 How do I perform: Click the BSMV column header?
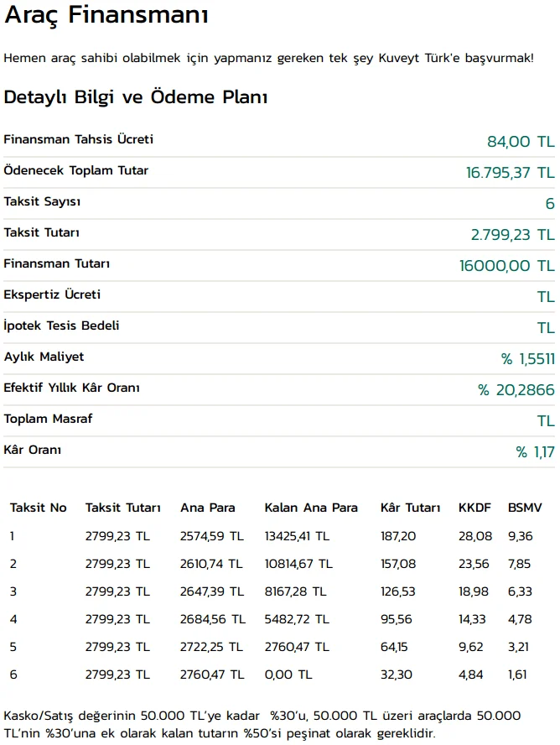click(525, 508)
